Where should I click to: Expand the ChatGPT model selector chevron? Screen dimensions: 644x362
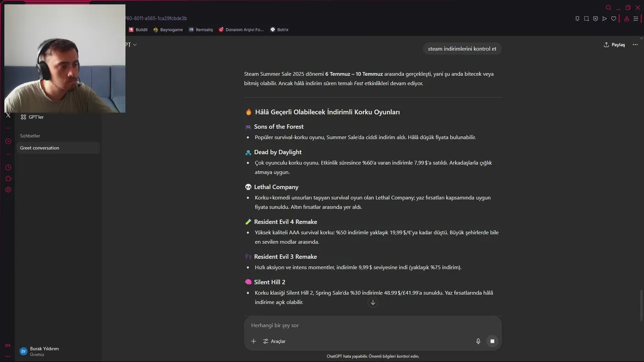pos(134,45)
